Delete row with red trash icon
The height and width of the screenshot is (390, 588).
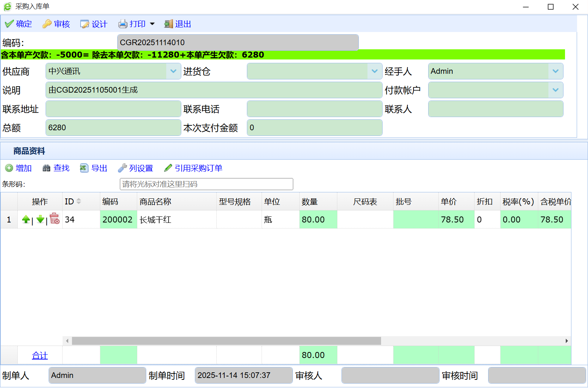click(55, 219)
